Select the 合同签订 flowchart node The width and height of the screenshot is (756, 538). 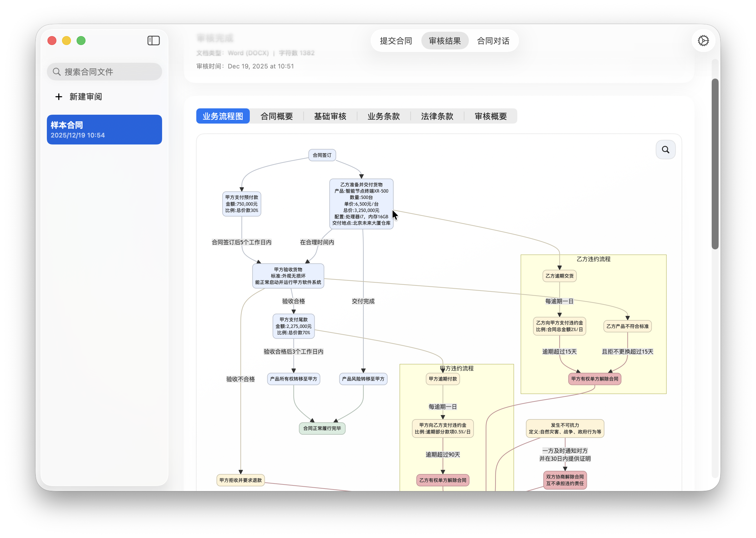coord(322,155)
